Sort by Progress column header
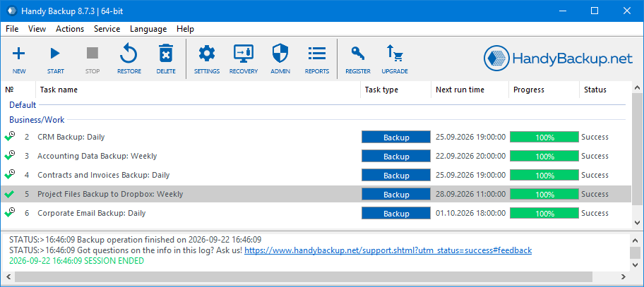Viewport: 644px width, 287px height. pyautogui.click(x=544, y=90)
